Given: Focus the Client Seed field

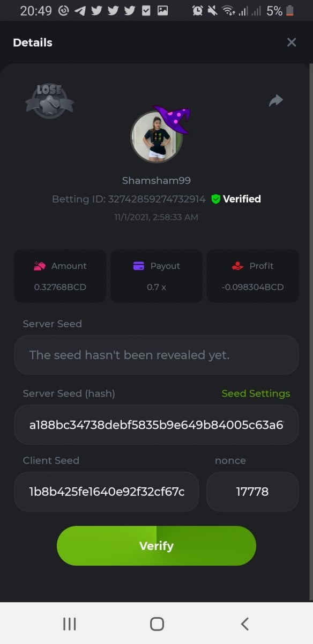Looking at the screenshot, I should 107,492.
